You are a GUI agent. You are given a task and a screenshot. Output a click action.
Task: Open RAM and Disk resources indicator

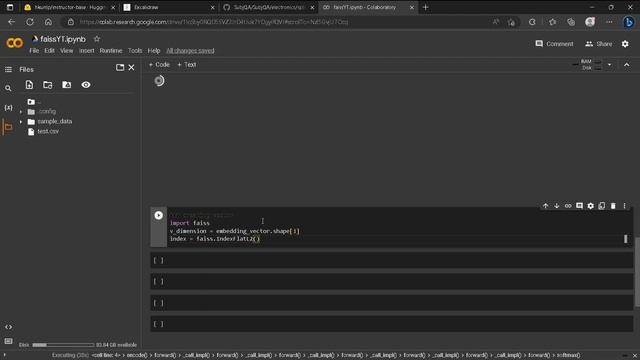pyautogui.click(x=587, y=64)
